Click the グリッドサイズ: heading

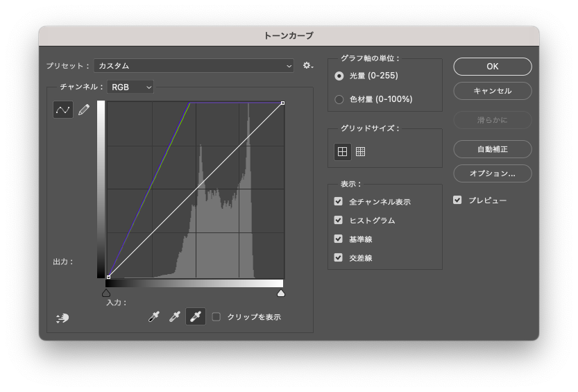click(x=370, y=128)
